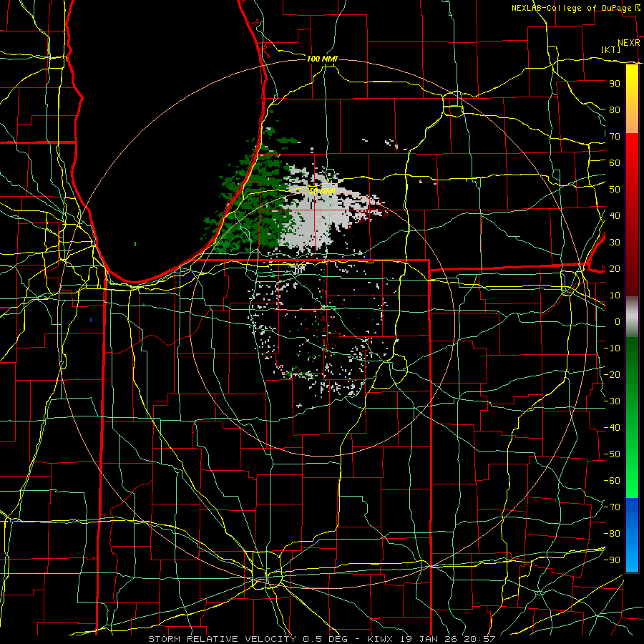644x644 pixels.
Task: Click the -30 scale label
Action: coord(612,401)
